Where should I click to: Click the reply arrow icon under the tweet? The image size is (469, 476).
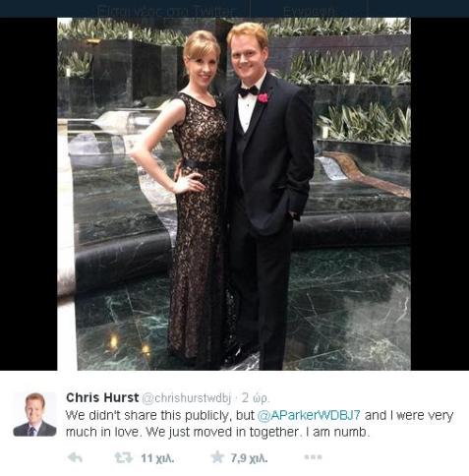(x=75, y=457)
